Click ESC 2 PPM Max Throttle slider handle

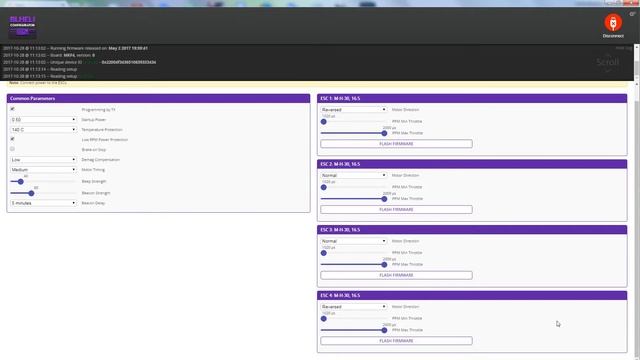point(384,199)
